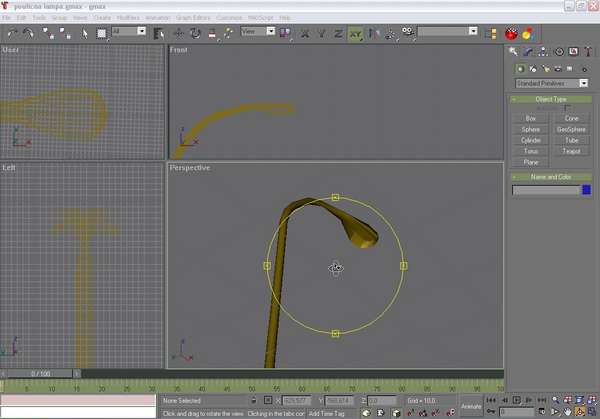This screenshot has width=600, height=419.
Task: Open the Graph Editors menu
Action: (x=193, y=18)
